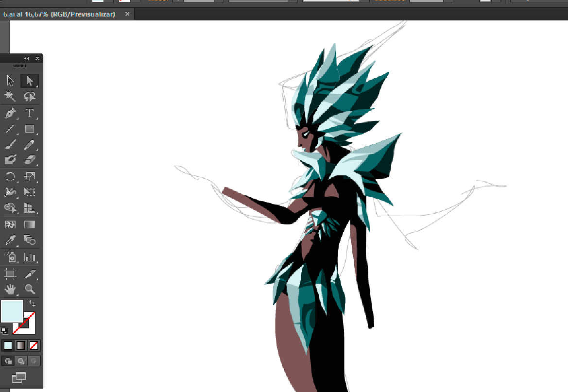Enable Draw Inside mode

pyautogui.click(x=34, y=361)
